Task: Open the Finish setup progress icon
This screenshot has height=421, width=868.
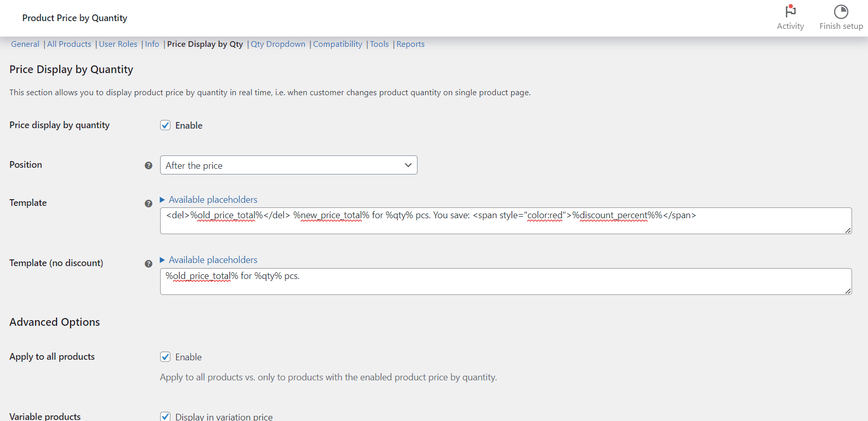Action: [841, 11]
